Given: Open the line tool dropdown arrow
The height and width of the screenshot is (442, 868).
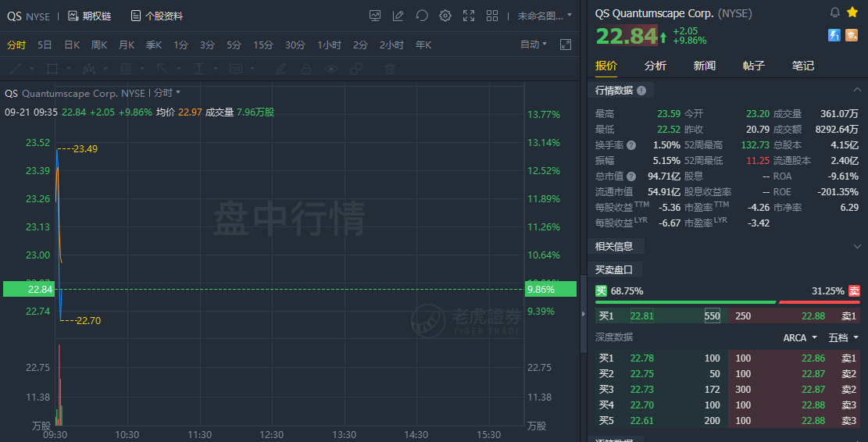Looking at the screenshot, I should tap(31, 69).
